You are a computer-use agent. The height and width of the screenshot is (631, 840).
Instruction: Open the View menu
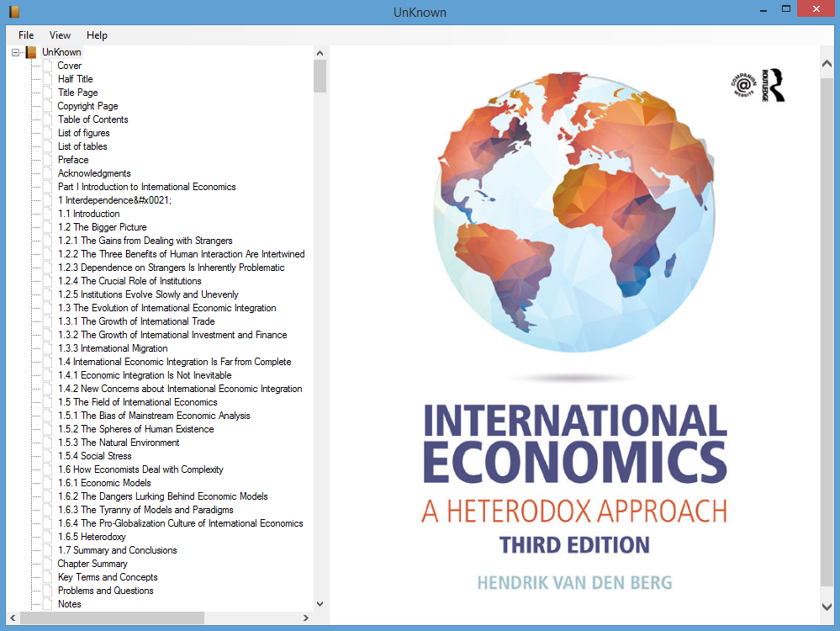coord(60,35)
